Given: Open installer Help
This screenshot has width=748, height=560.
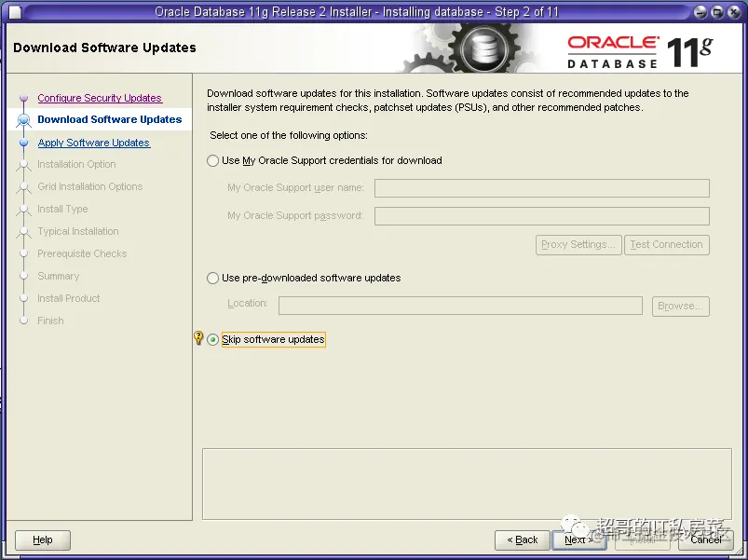Looking at the screenshot, I should pos(43,540).
